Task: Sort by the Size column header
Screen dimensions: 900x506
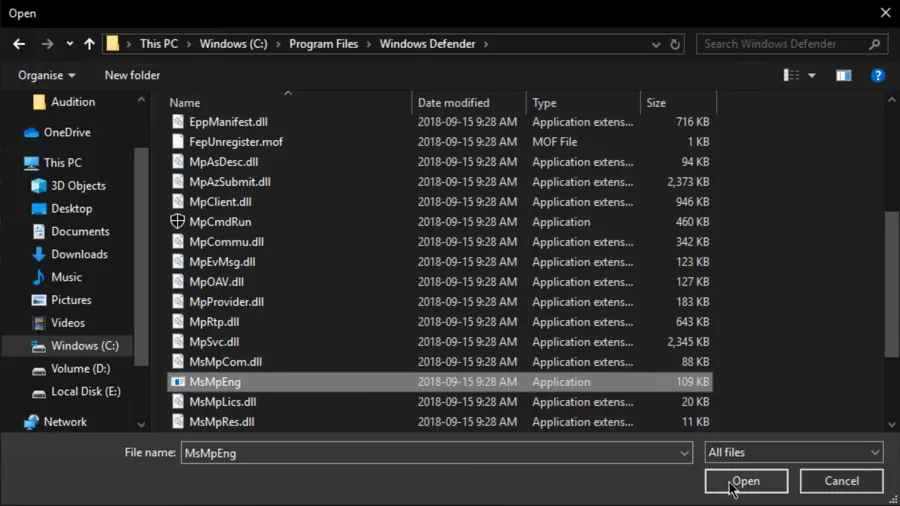Action: [656, 103]
